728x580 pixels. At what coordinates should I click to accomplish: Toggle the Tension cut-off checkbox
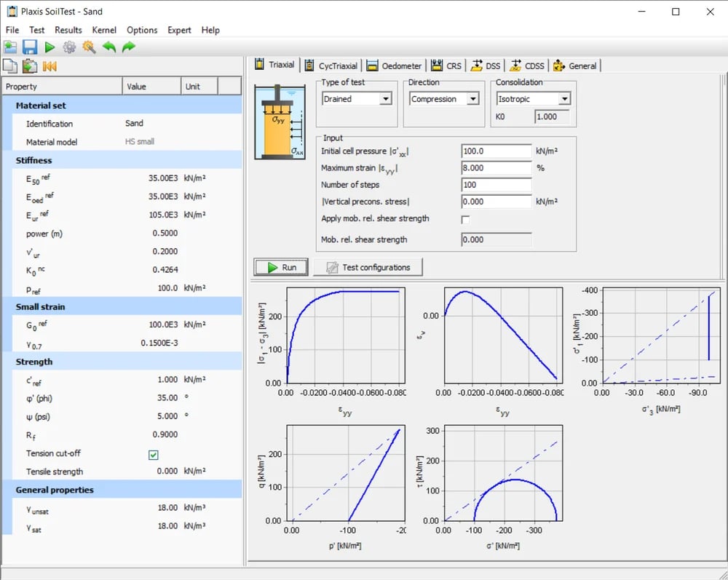tap(153, 454)
